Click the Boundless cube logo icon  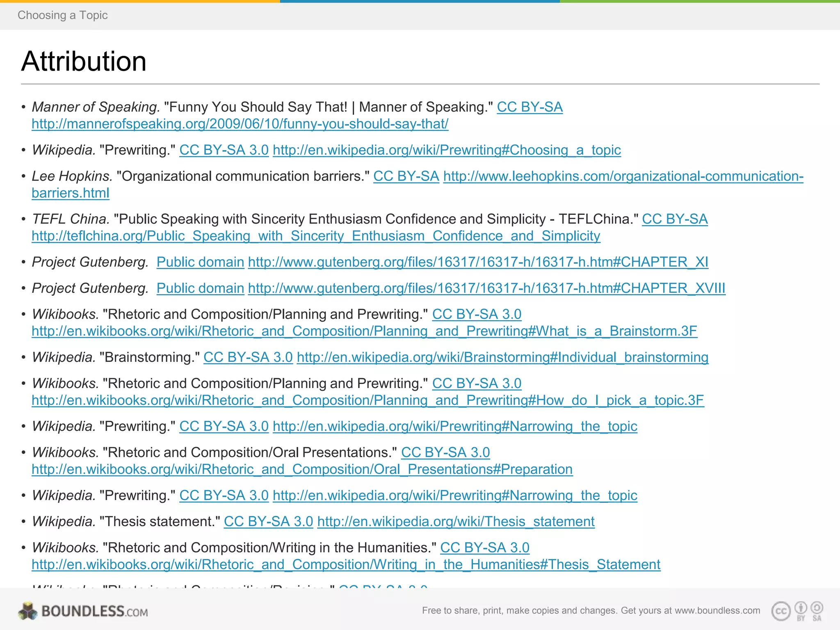click(x=28, y=611)
